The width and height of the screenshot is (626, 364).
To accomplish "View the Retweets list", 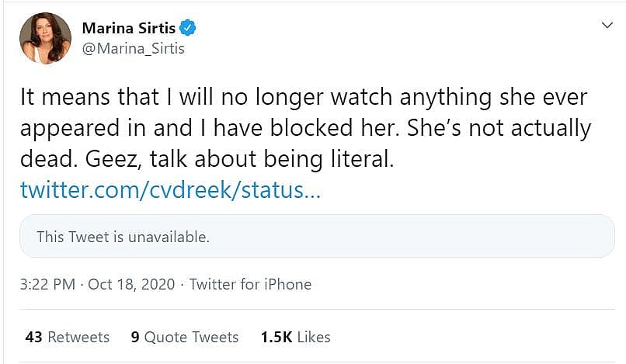I will pos(78,337).
